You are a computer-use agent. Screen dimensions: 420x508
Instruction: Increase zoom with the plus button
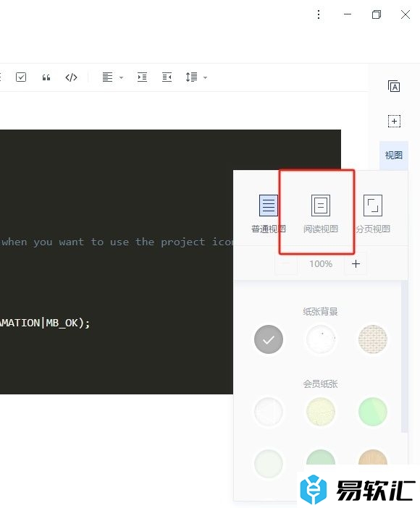point(356,263)
